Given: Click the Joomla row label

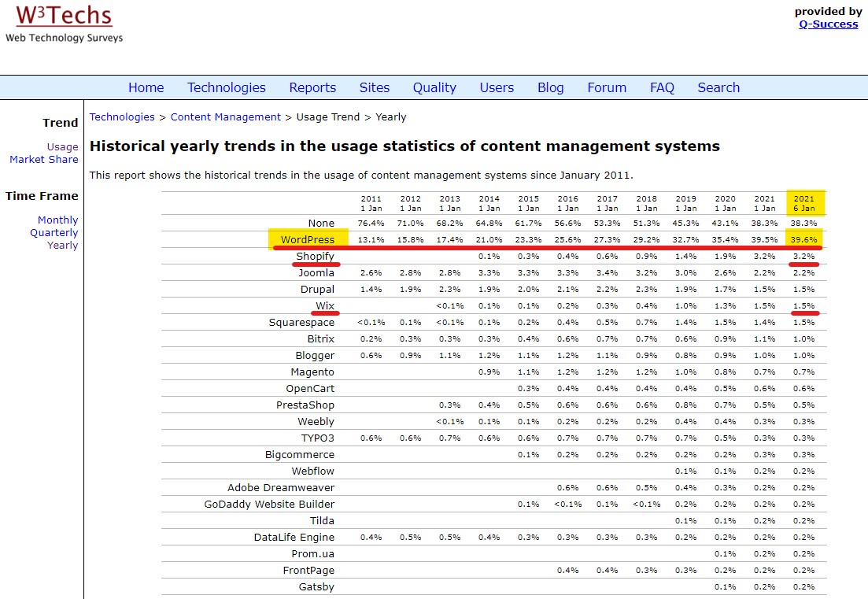Looking at the screenshot, I should coord(316,272).
